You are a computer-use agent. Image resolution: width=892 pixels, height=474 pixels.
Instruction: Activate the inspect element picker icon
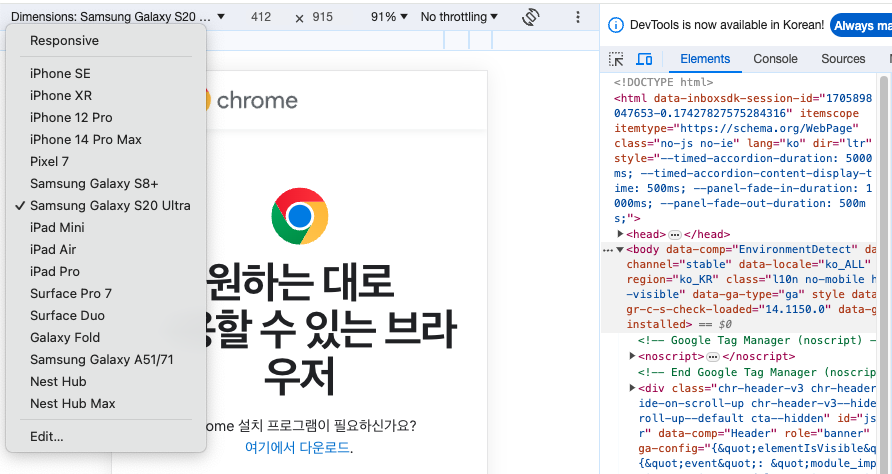616,59
